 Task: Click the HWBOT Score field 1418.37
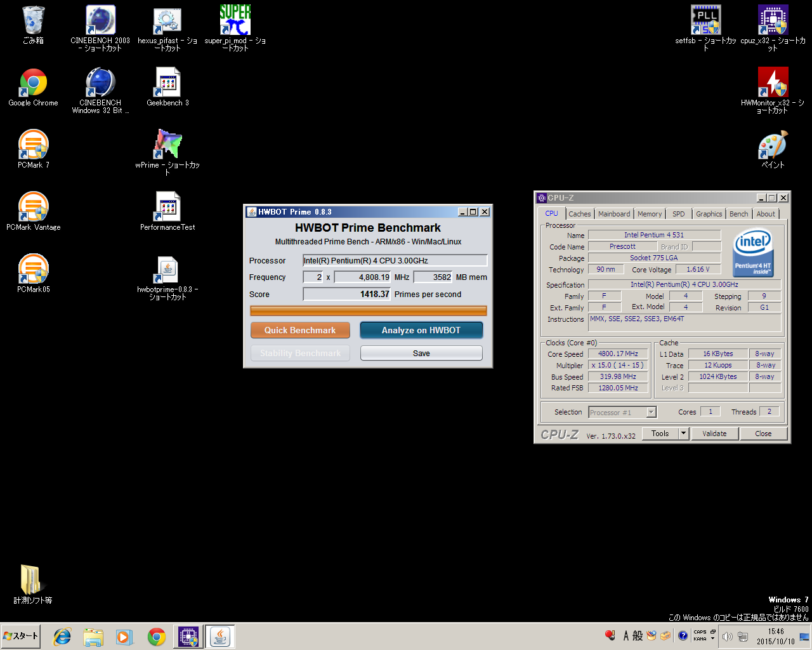[x=346, y=294]
